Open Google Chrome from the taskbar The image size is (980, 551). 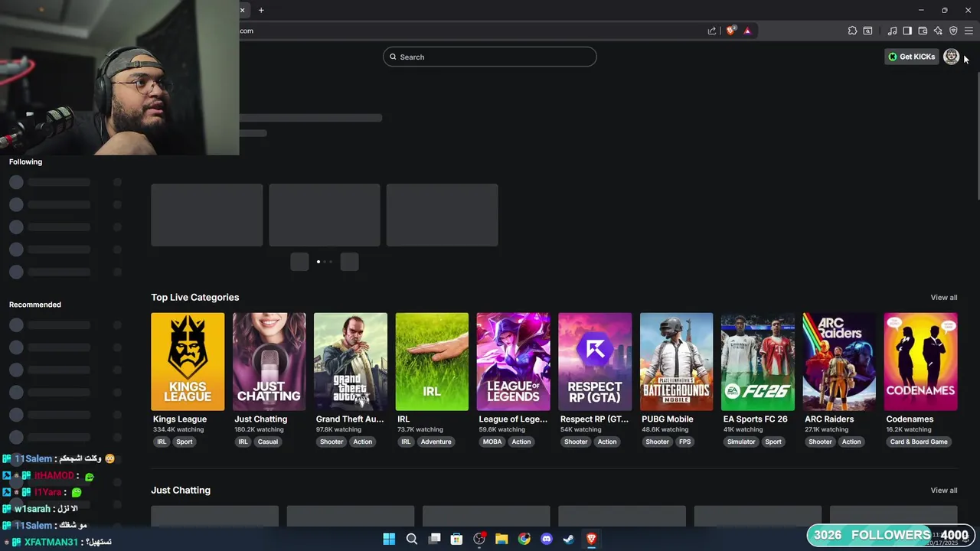pos(524,539)
